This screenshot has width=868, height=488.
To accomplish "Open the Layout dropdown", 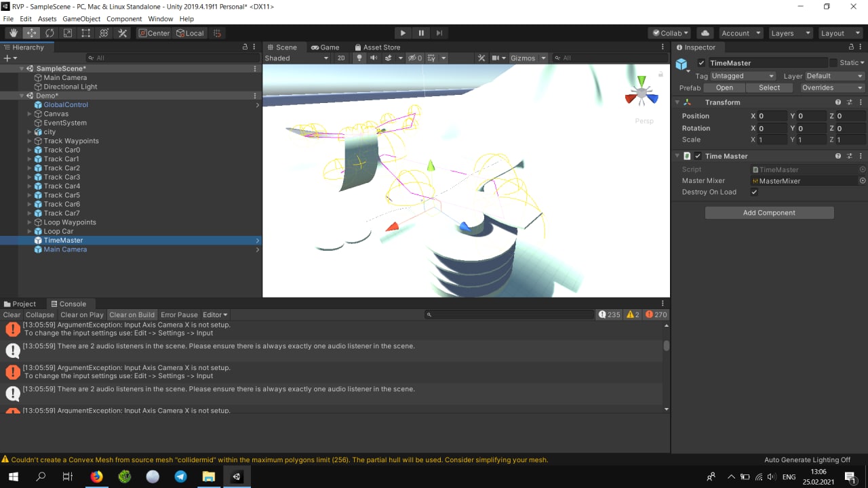I will pyautogui.click(x=840, y=33).
